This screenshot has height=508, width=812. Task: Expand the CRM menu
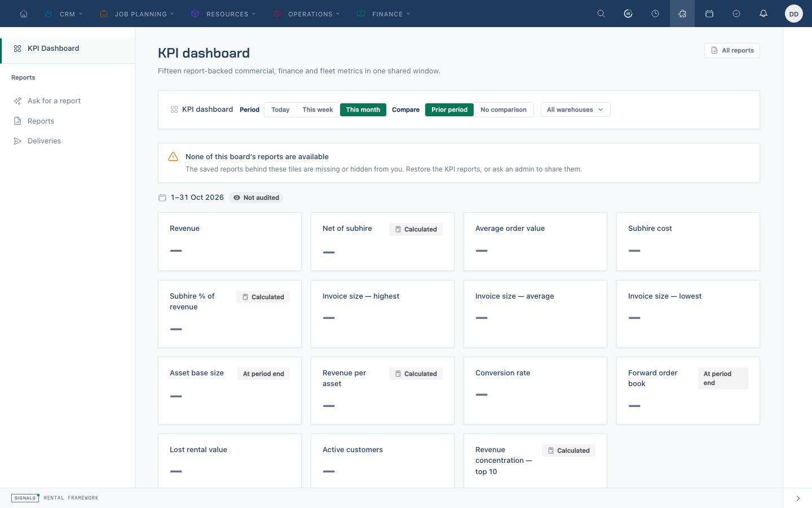pyautogui.click(x=63, y=14)
